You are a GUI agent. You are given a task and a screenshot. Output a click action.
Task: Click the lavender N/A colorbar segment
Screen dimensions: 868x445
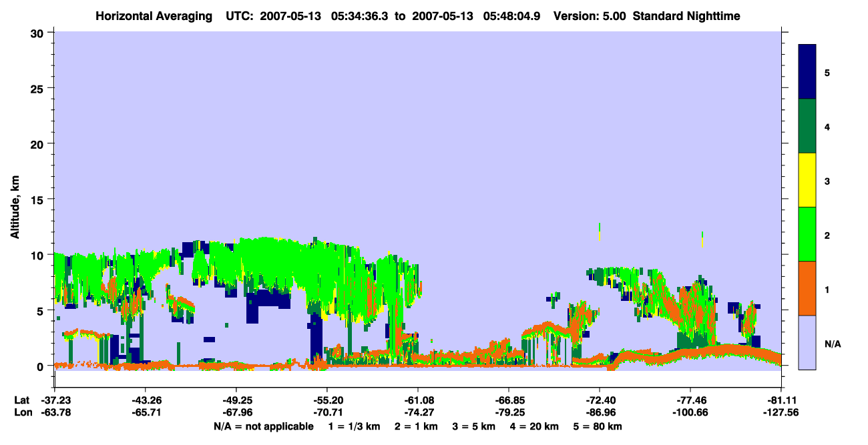pyautogui.click(x=807, y=342)
